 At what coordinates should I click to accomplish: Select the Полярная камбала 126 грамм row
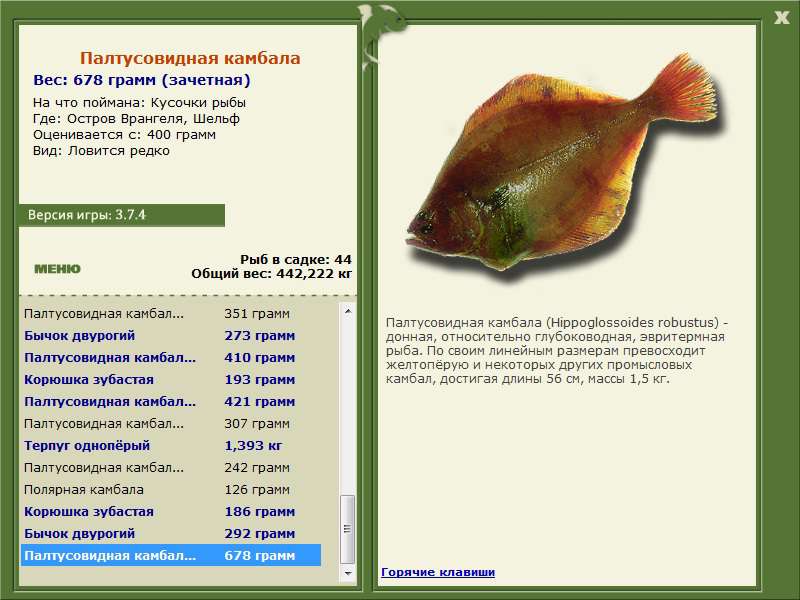click(x=160, y=490)
